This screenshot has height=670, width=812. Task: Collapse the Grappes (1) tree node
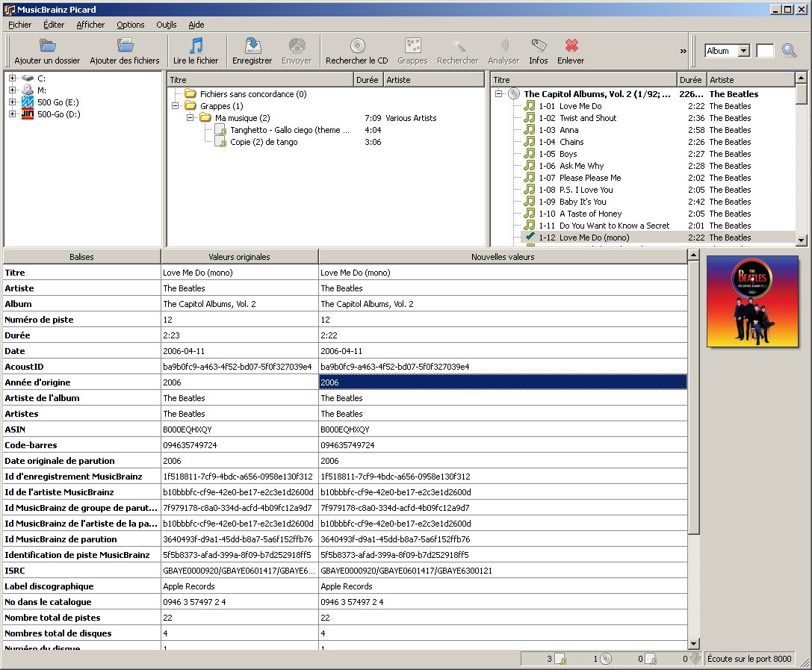click(x=175, y=105)
